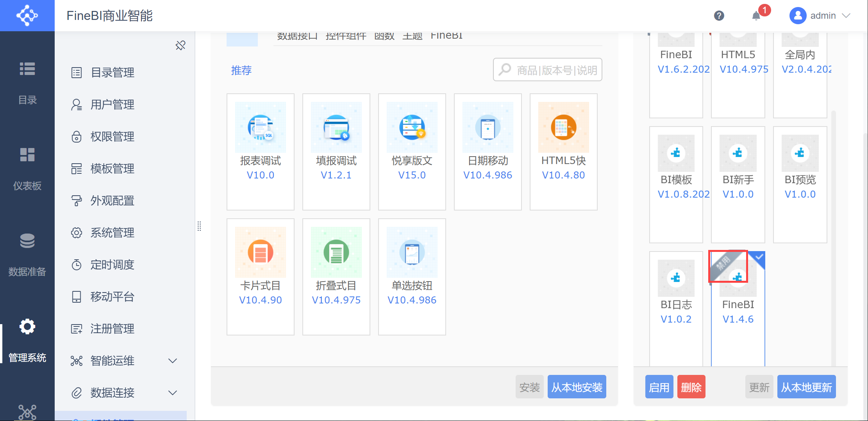The height and width of the screenshot is (421, 868).
Task: Enable the plugin with 启用 button
Action: tap(659, 387)
